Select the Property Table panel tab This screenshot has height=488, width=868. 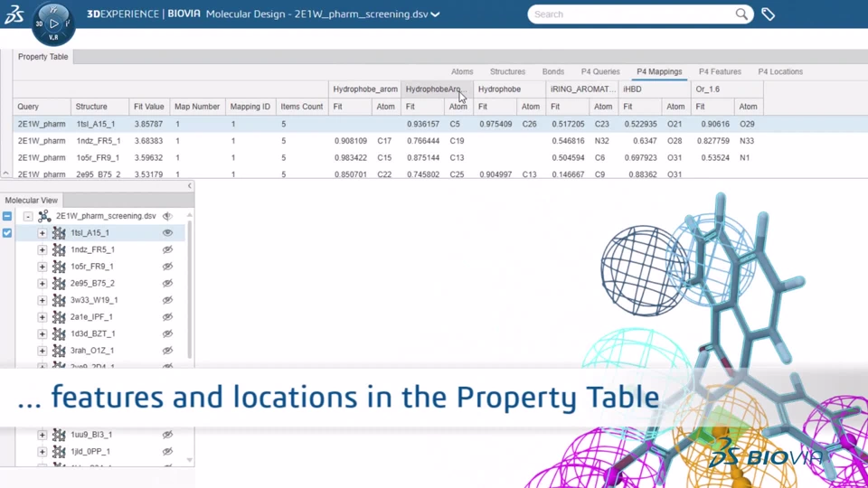click(x=42, y=56)
